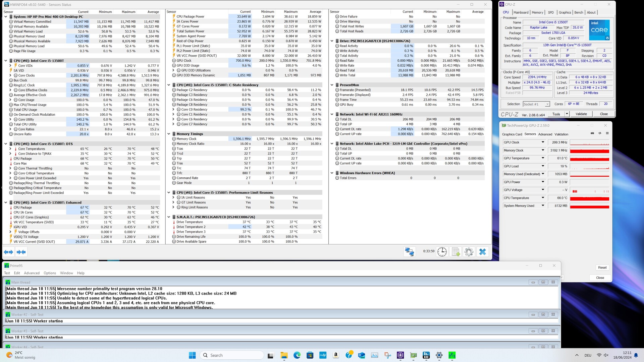This screenshot has width=644, height=362.
Task: Click GPU-Z screenshot camera icon
Action: pyautogui.click(x=592, y=133)
